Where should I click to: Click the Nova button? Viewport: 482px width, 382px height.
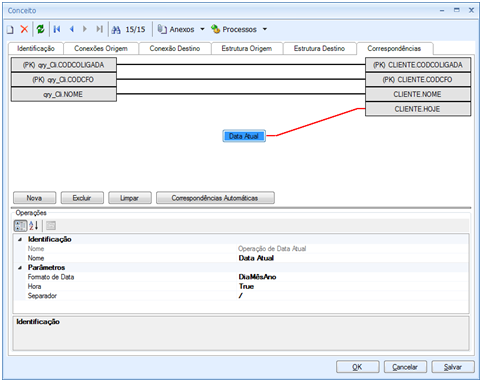pos(35,198)
